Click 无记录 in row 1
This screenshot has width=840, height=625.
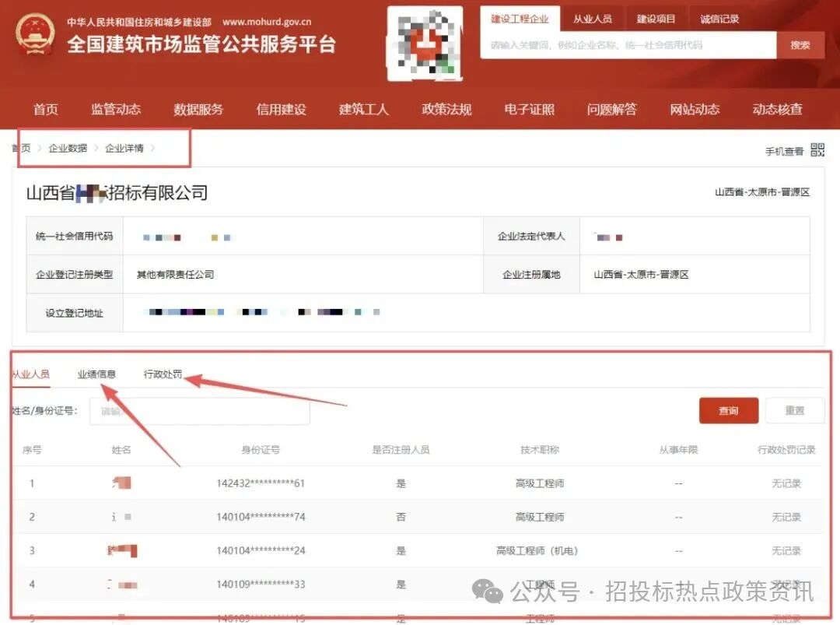(x=786, y=483)
